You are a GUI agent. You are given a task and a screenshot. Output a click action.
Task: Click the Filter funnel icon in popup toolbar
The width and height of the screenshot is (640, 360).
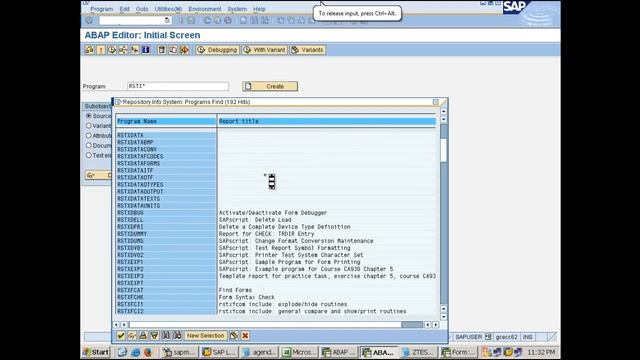click(154, 336)
